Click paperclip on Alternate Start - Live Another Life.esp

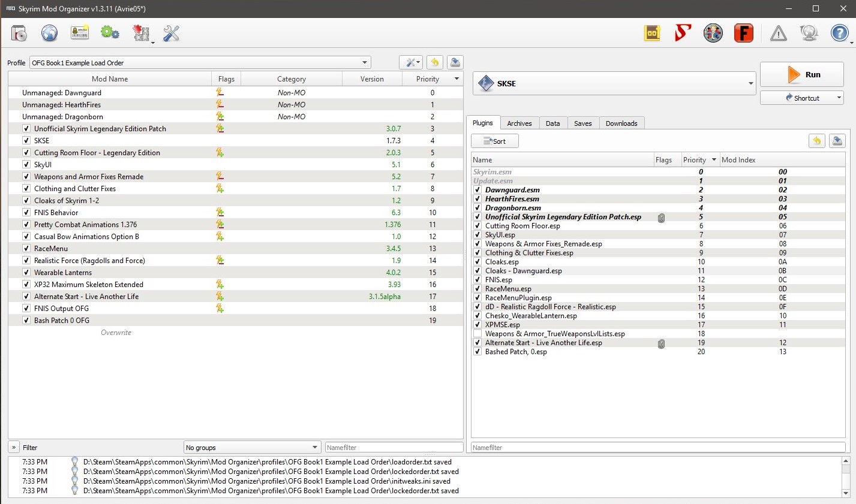click(x=661, y=343)
